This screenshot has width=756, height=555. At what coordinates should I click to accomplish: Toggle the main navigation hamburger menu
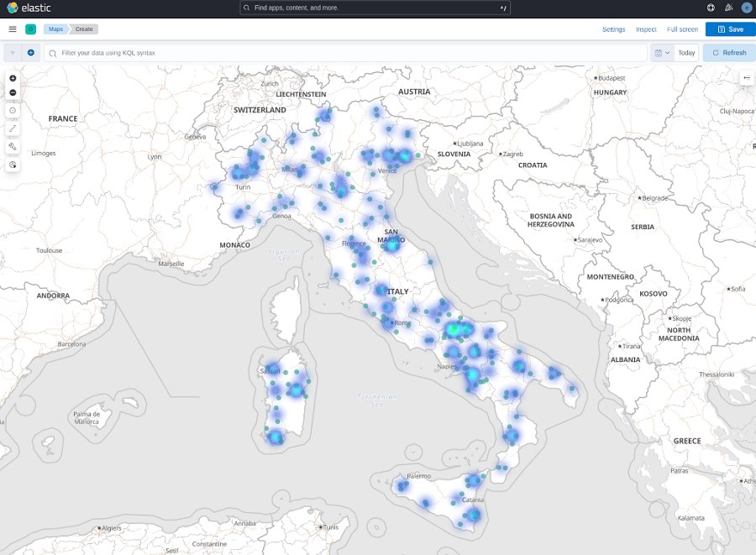(x=13, y=29)
